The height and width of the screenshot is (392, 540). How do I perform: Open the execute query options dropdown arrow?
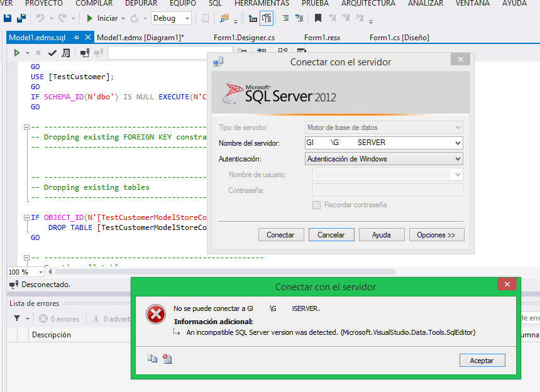click(28, 53)
